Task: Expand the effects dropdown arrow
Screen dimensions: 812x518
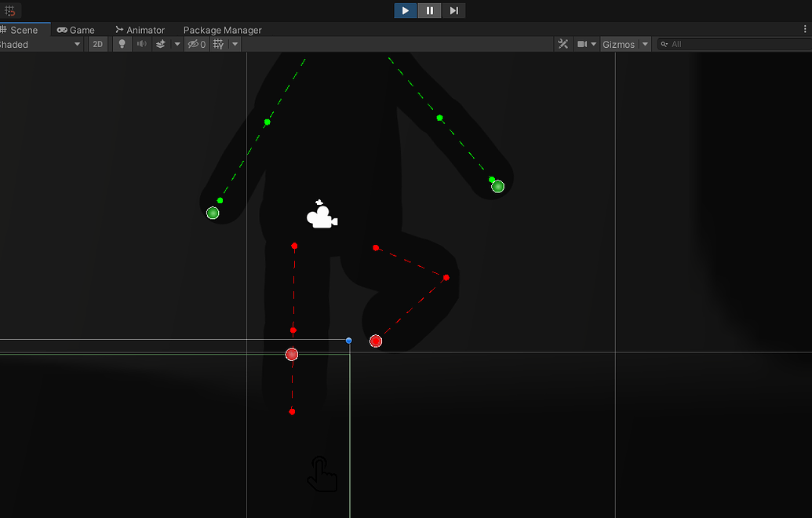Action: point(177,44)
